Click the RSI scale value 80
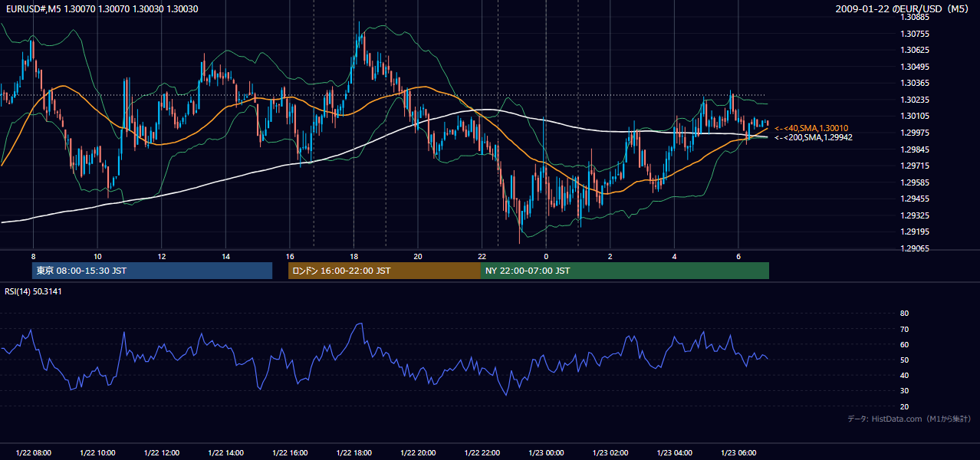Viewport: 980px width, 460px height. [904, 314]
